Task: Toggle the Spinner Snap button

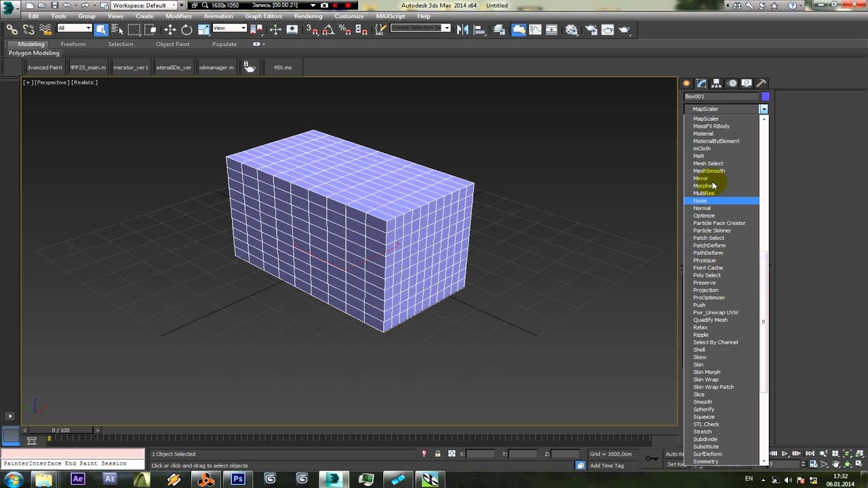Action: point(361,29)
